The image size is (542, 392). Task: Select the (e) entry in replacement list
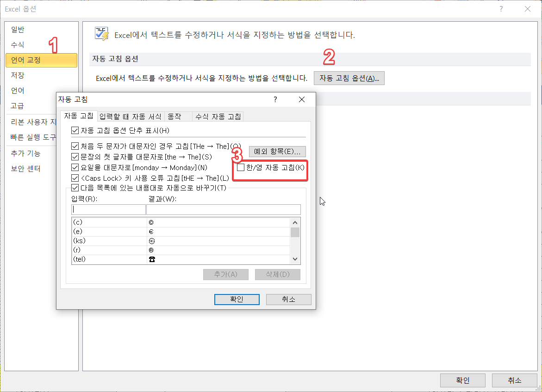181,232
